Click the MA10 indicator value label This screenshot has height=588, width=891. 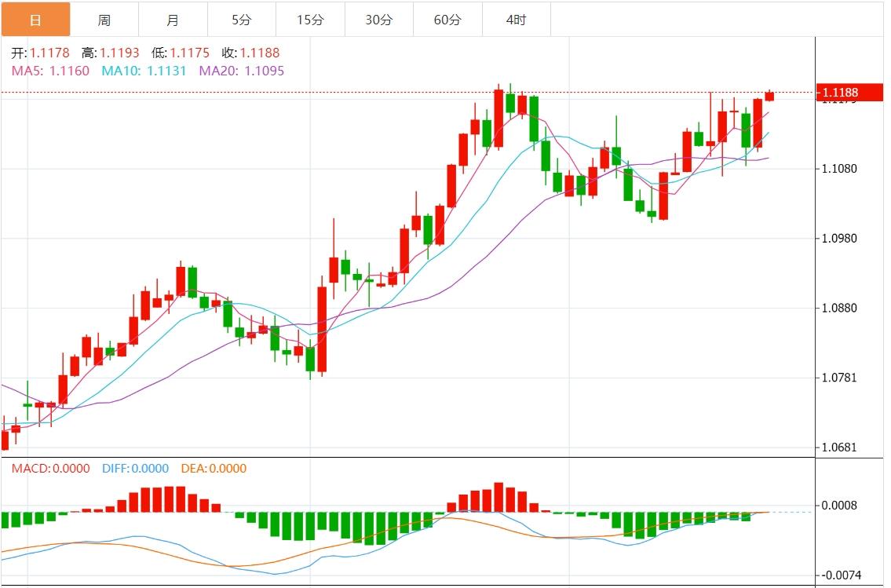coord(144,71)
